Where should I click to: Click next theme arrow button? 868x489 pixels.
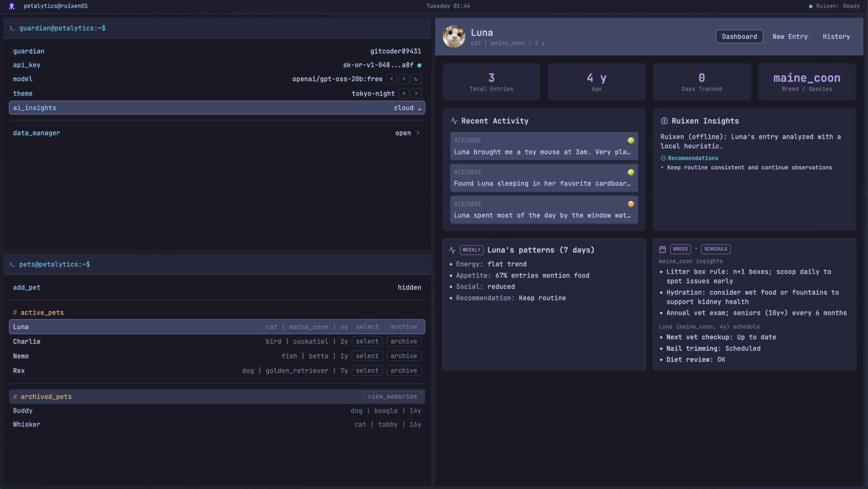tap(416, 94)
